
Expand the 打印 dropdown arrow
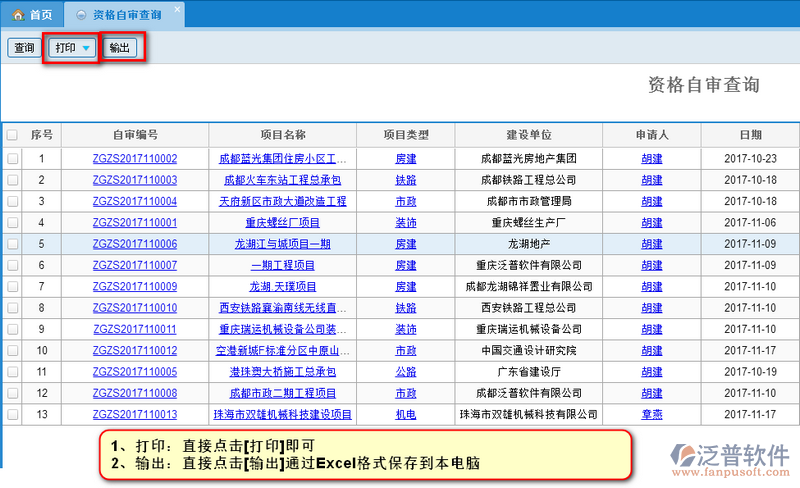coord(87,49)
